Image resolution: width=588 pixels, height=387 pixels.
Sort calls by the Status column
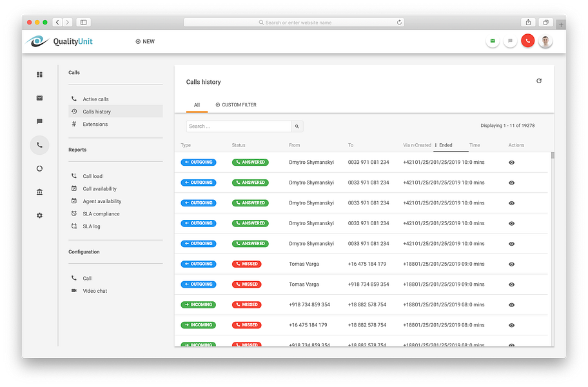[x=239, y=145]
